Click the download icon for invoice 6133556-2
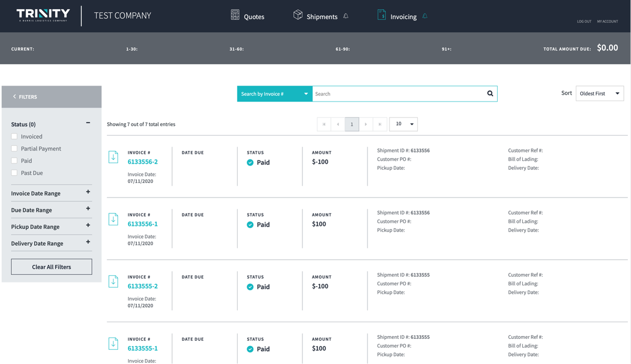This screenshot has width=631, height=364. 113,157
